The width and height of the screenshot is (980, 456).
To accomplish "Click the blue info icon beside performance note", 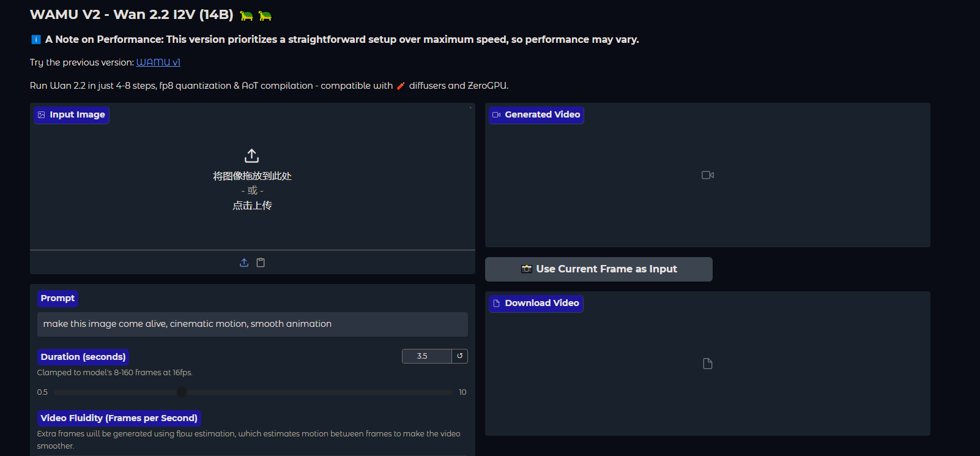I will [x=36, y=40].
